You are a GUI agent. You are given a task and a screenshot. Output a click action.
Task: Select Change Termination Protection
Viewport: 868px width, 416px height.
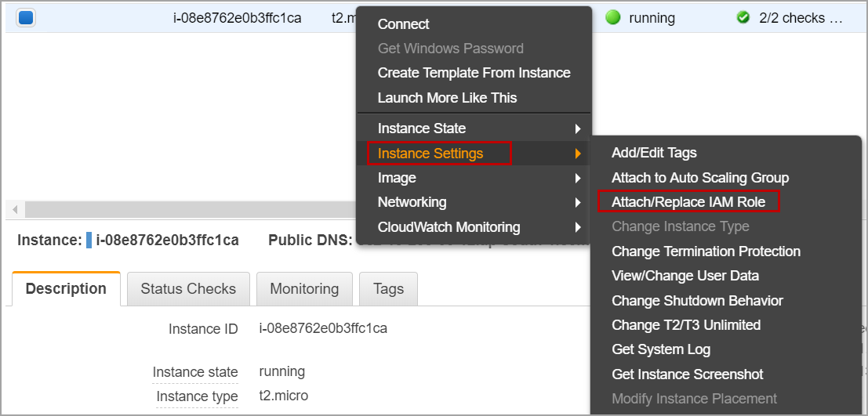[x=706, y=251]
